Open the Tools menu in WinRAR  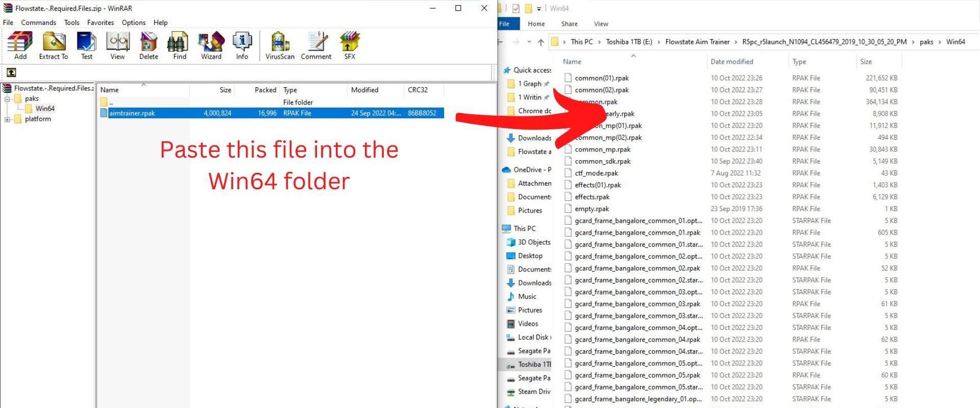pyautogui.click(x=71, y=22)
